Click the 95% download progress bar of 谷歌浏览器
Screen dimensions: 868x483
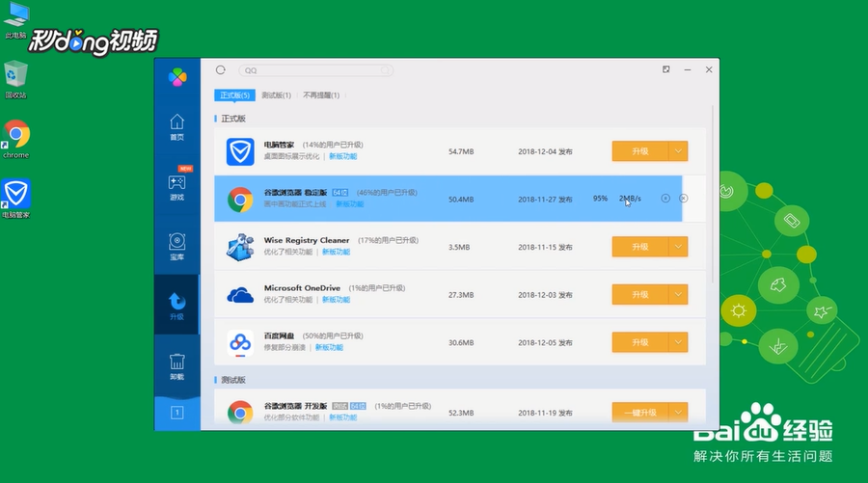(x=448, y=199)
